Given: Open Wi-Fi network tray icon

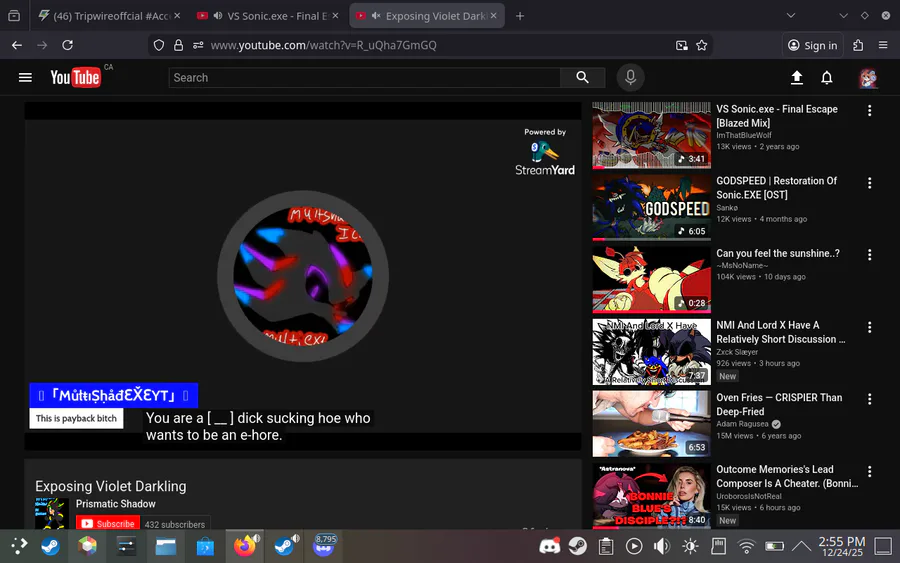Looking at the screenshot, I should pos(746,546).
